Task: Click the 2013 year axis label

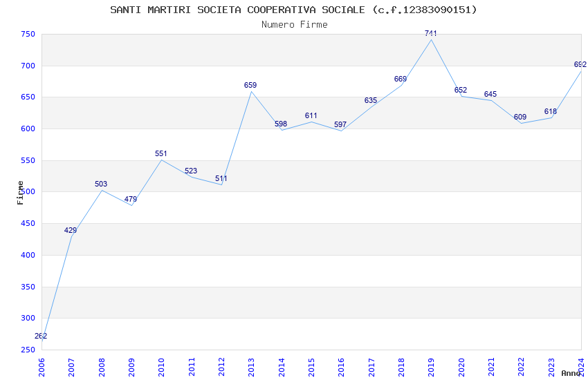Action: [251, 367]
